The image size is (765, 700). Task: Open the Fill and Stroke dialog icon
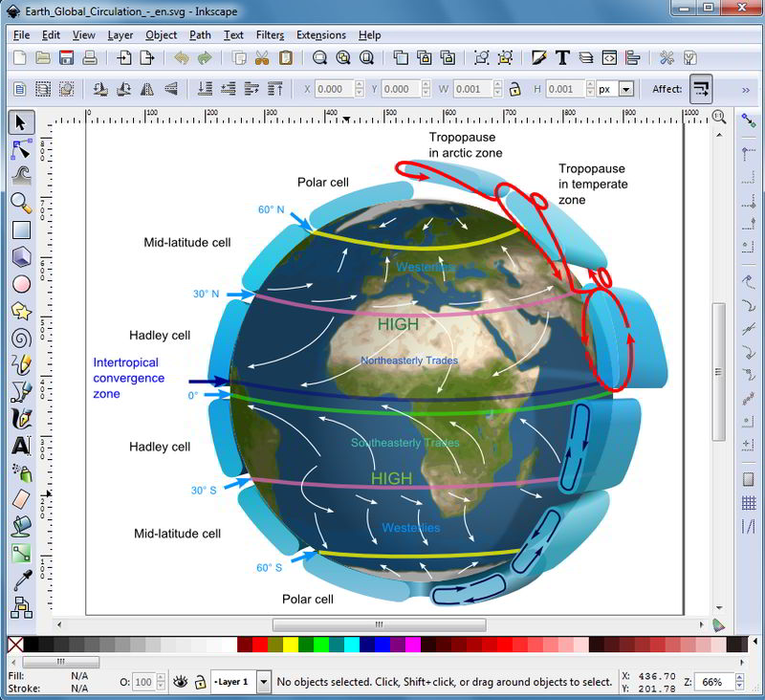[x=537, y=57]
